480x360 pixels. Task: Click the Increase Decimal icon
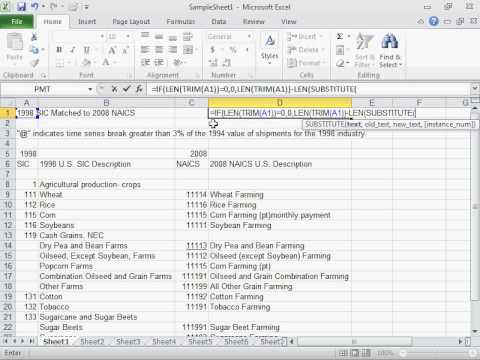(x=213, y=63)
